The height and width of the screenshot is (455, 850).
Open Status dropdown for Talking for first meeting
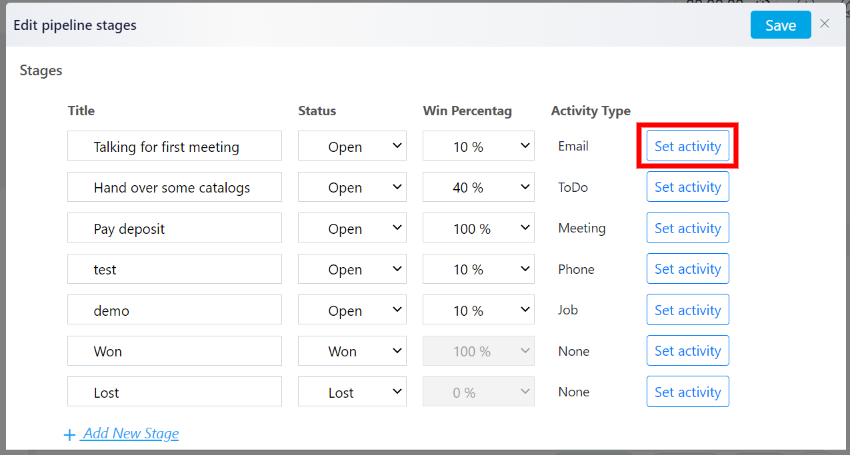pyautogui.click(x=352, y=146)
